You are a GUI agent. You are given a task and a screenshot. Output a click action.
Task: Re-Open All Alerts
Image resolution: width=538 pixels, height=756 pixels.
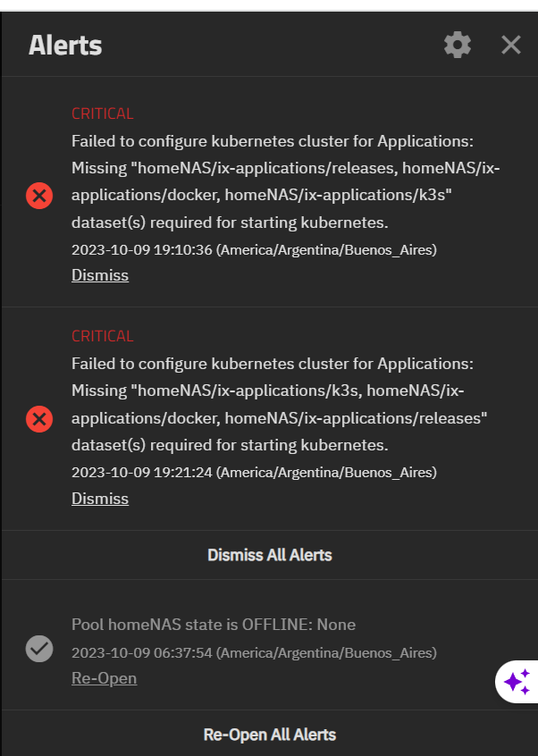(x=270, y=735)
